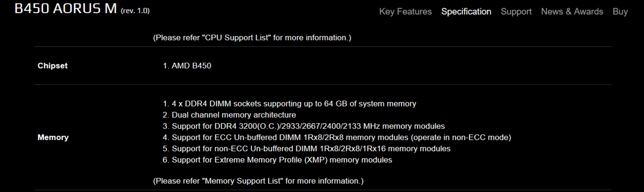
Task: Select the Memory row heading
Action: pos(53,137)
